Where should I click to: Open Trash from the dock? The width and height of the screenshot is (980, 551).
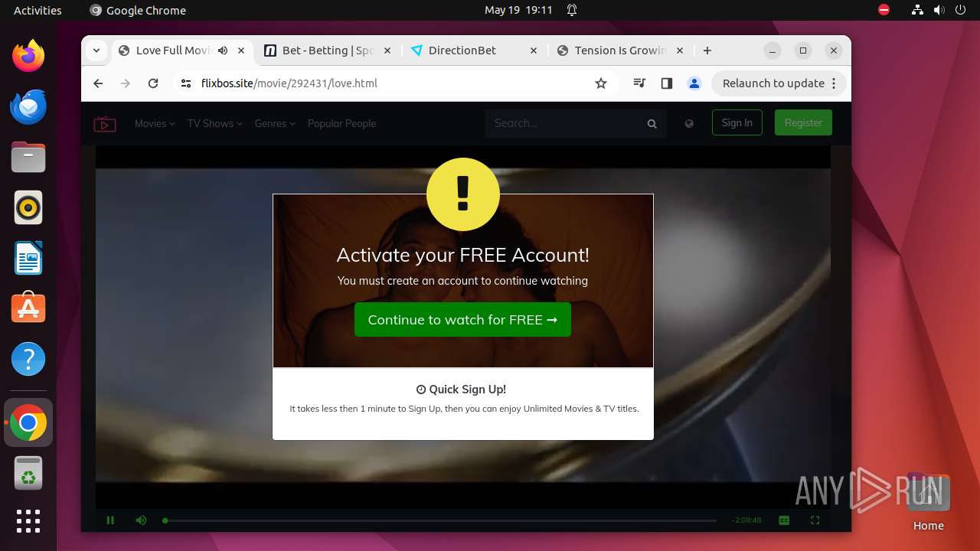pos(28,474)
